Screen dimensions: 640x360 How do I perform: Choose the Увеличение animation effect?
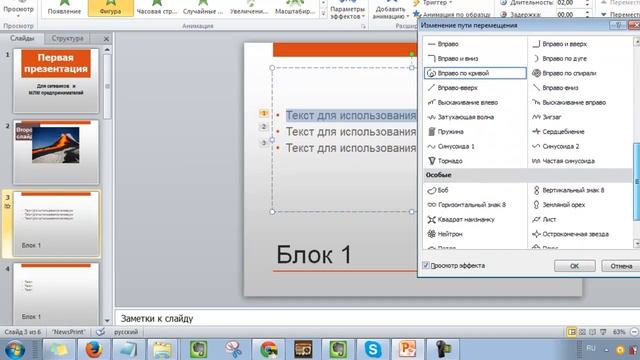[x=249, y=7]
